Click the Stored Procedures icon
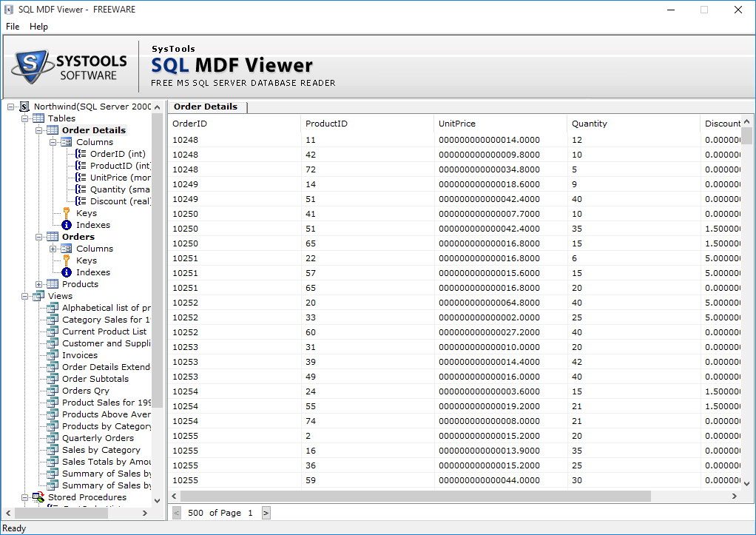 pyautogui.click(x=38, y=497)
